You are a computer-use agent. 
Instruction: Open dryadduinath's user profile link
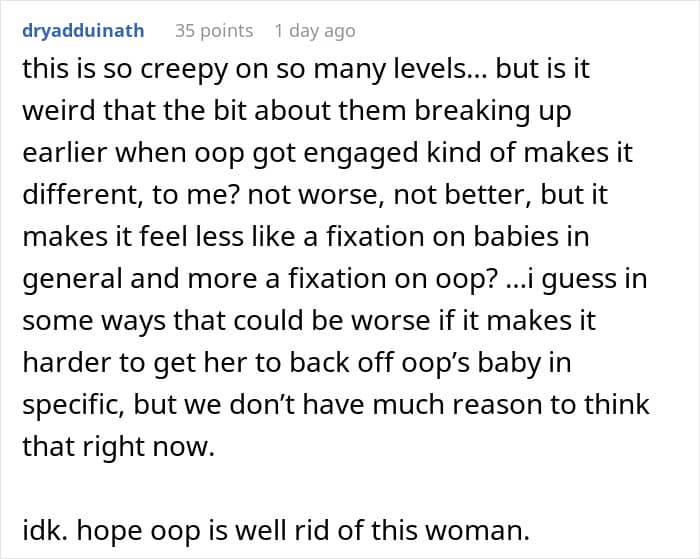pos(83,31)
